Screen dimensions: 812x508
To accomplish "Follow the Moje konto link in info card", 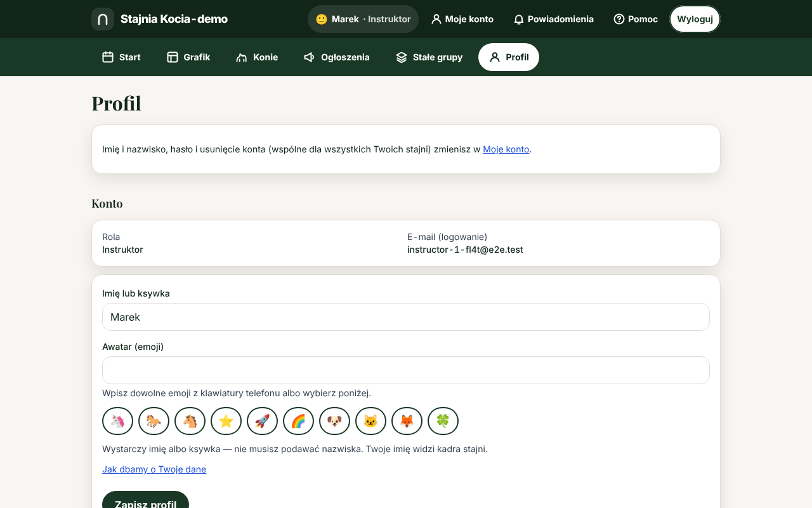I will (x=506, y=149).
